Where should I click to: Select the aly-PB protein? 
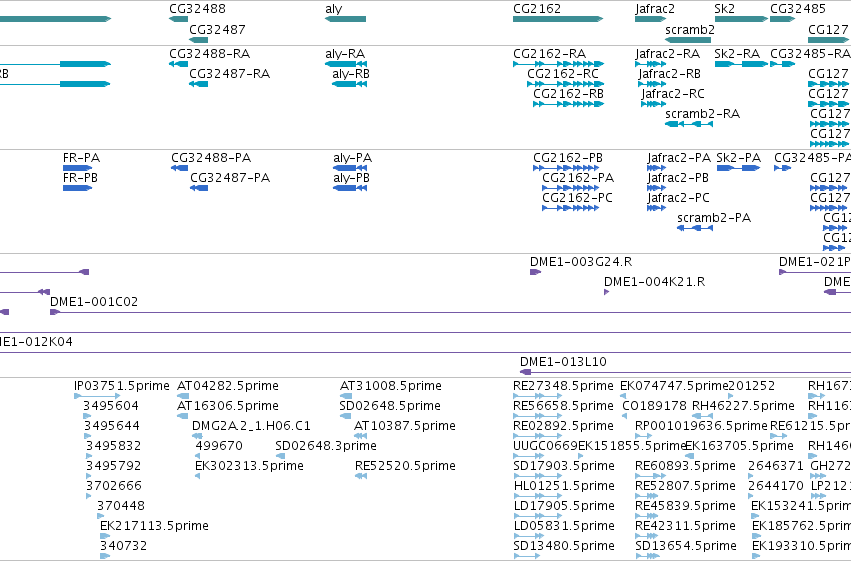pyautogui.click(x=350, y=188)
